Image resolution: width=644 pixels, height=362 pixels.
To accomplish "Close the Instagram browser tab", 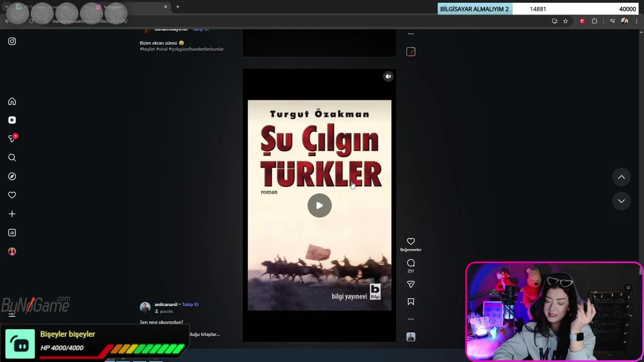I will pyautogui.click(x=166, y=7).
